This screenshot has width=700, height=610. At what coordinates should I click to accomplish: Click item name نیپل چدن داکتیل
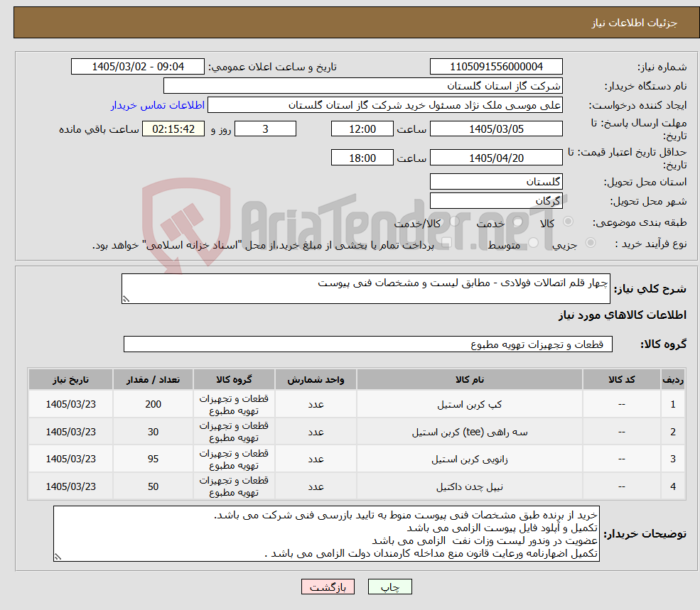pos(470,486)
